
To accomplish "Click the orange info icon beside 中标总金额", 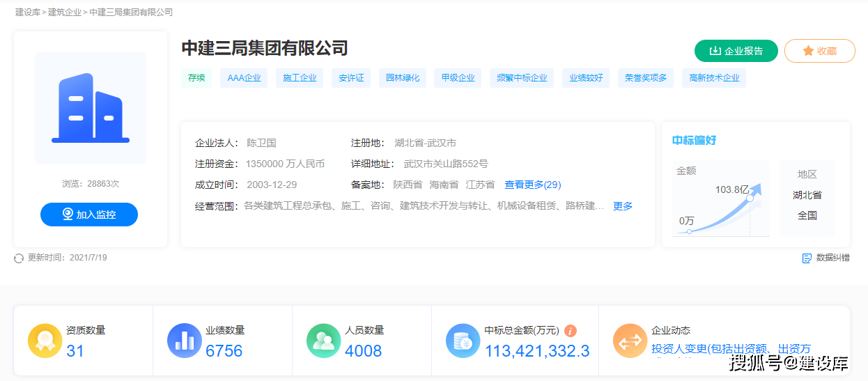I will tap(571, 331).
